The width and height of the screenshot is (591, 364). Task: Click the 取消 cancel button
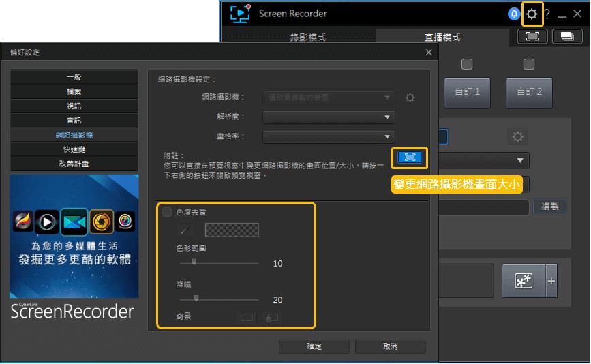click(x=390, y=346)
